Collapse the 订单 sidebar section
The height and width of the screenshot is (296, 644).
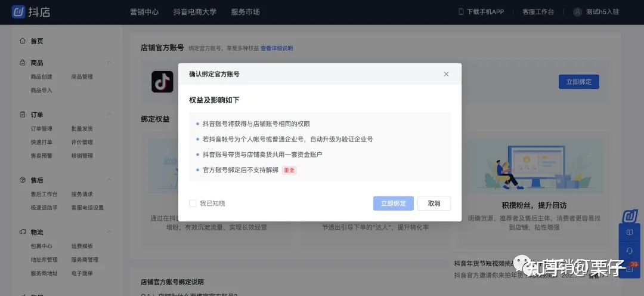109,115
